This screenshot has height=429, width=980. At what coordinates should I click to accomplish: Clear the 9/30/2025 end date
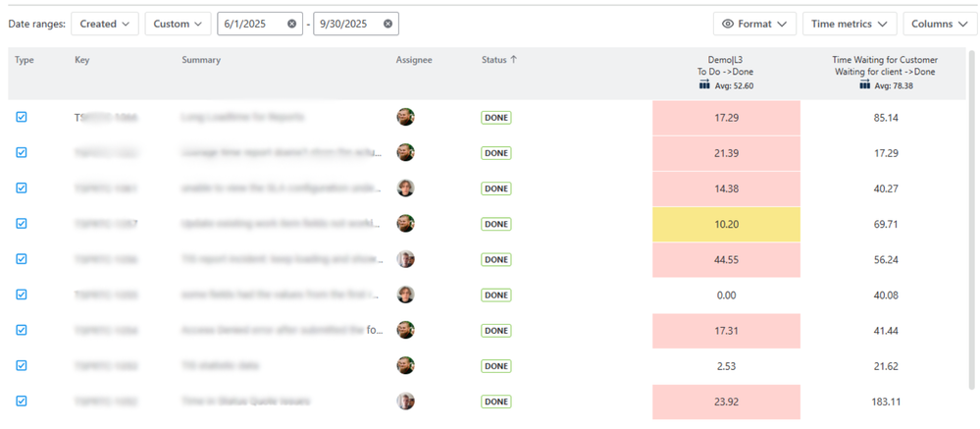tap(387, 24)
